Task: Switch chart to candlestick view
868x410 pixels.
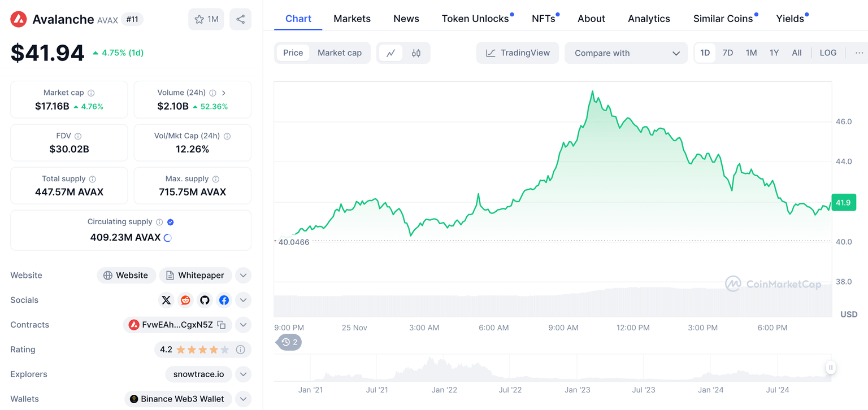Action: 416,53
